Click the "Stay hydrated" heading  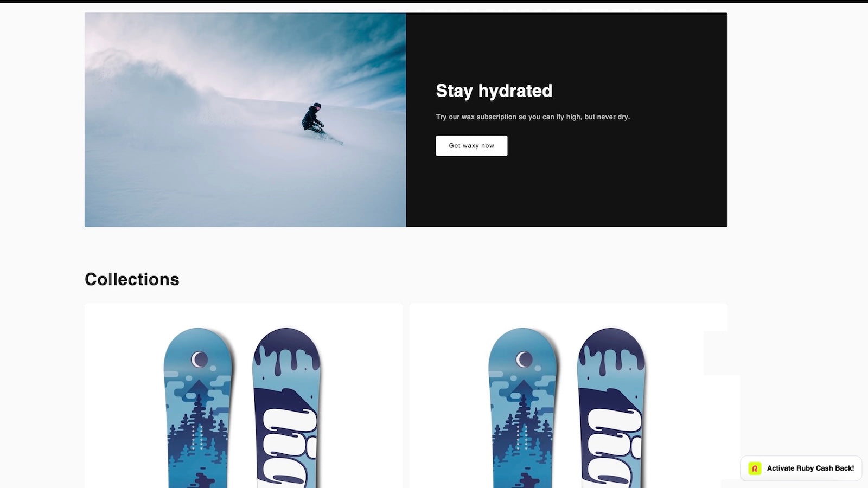pos(494,91)
